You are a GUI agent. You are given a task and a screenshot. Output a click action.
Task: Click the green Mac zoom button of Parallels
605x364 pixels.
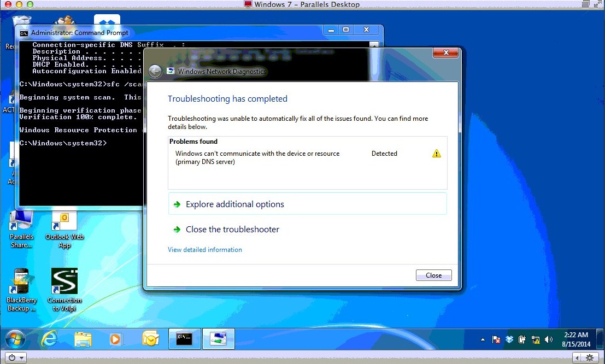[30, 4]
